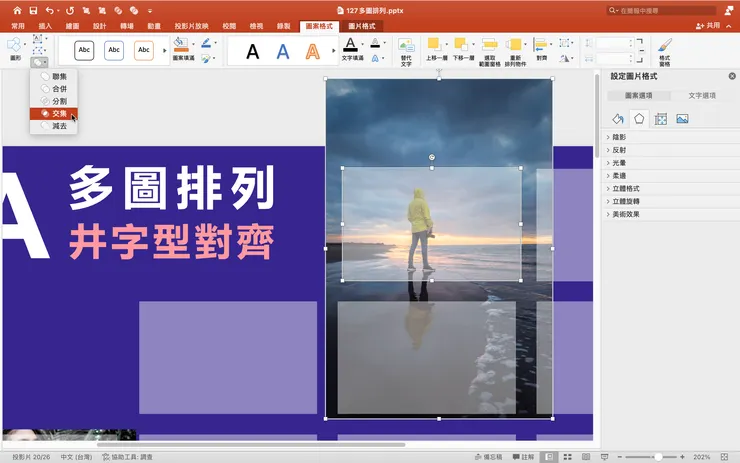
Task: Click the 文字填滿 text fill icon
Action: (x=350, y=45)
